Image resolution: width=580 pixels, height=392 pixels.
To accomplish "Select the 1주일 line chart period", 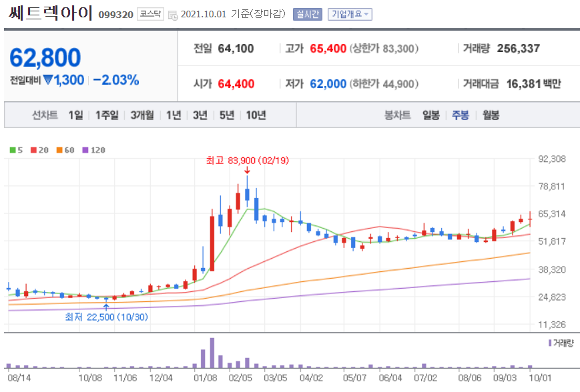I will coord(107,115).
